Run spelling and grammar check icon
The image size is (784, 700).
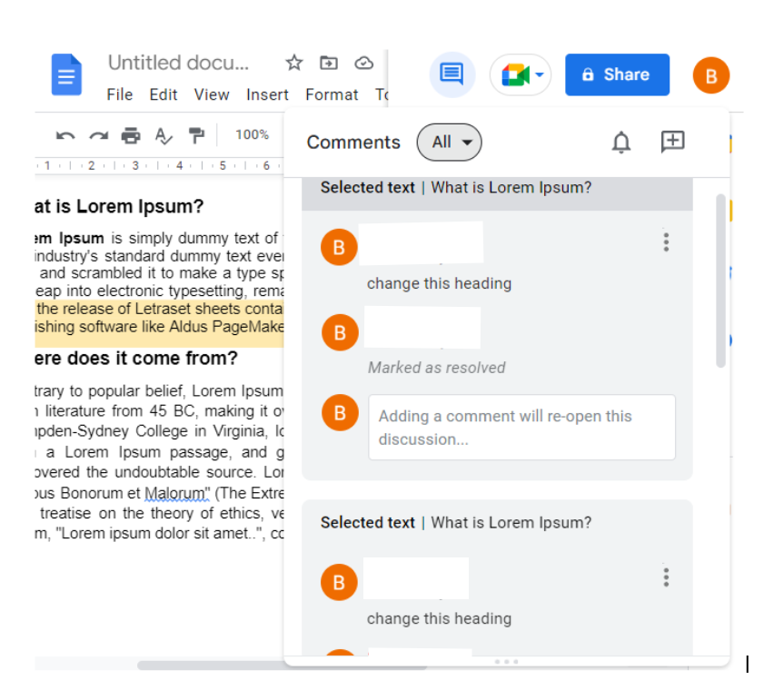click(x=164, y=135)
